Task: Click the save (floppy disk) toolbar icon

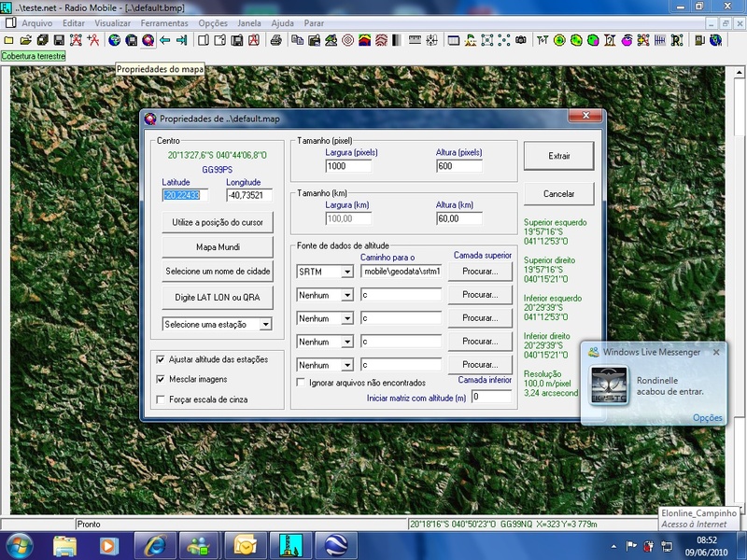Action: tap(59, 40)
